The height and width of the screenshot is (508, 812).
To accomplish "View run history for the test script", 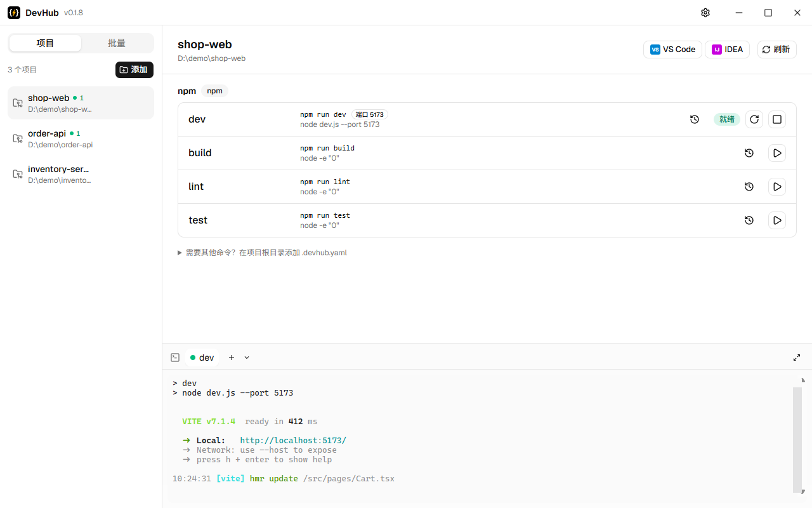I will (749, 220).
